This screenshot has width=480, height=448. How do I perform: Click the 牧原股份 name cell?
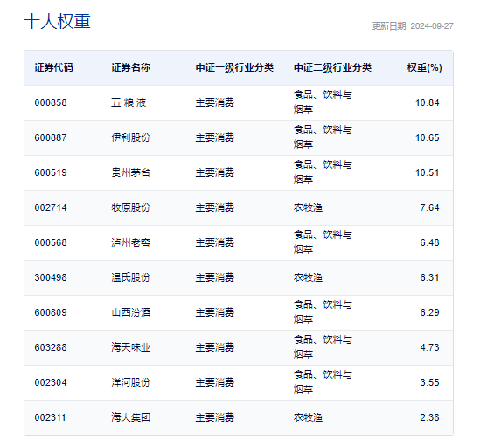point(131,207)
